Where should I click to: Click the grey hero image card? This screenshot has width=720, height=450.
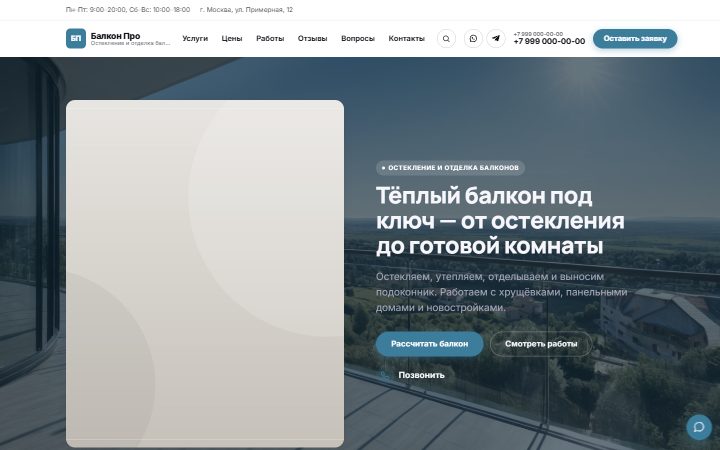coord(205,274)
